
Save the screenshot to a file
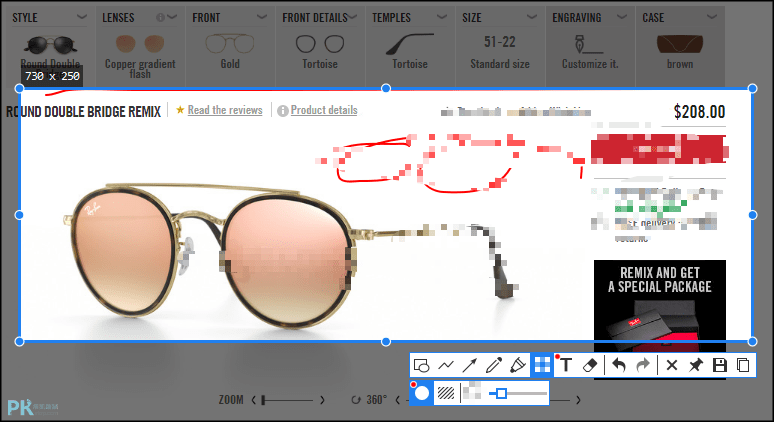(720, 365)
